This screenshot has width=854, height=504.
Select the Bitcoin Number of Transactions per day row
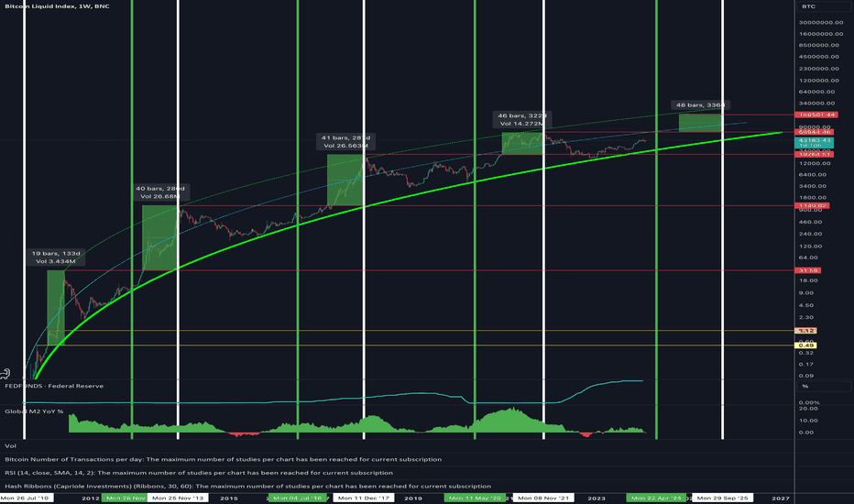224,459
